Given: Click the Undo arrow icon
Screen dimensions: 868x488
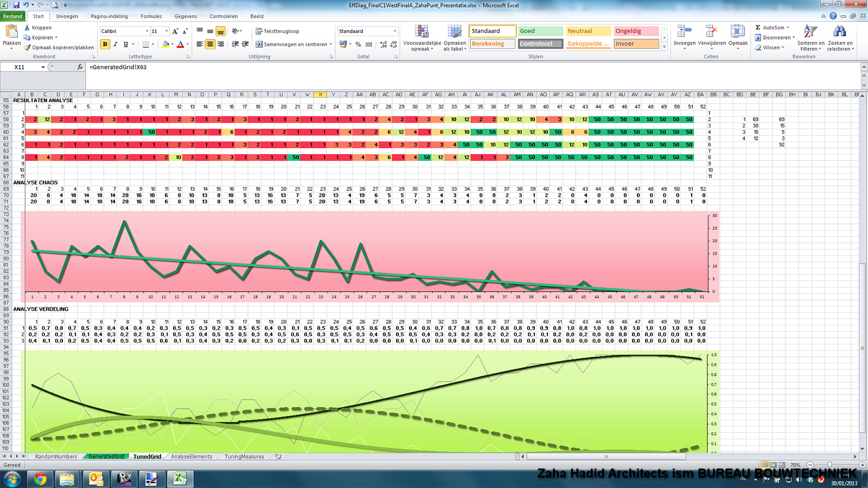Looking at the screenshot, I should click(26, 5).
